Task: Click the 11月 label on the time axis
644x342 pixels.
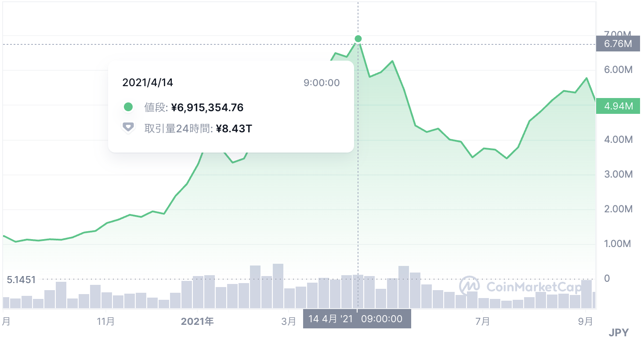Action: 106,321
